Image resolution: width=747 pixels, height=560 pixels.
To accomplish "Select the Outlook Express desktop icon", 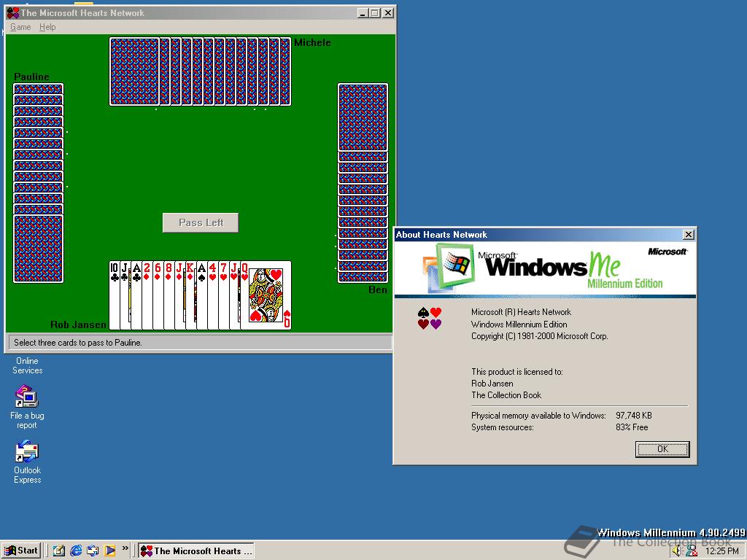I will 27,462.
